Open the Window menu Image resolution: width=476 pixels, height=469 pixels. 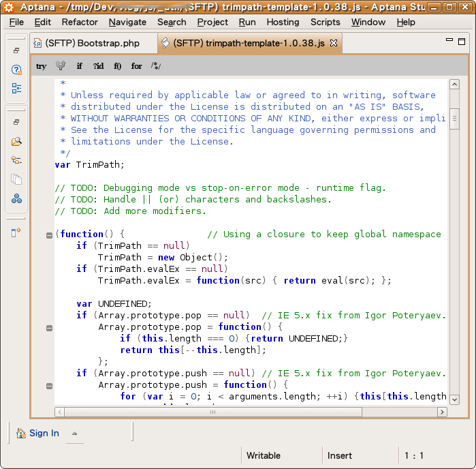pos(368,22)
